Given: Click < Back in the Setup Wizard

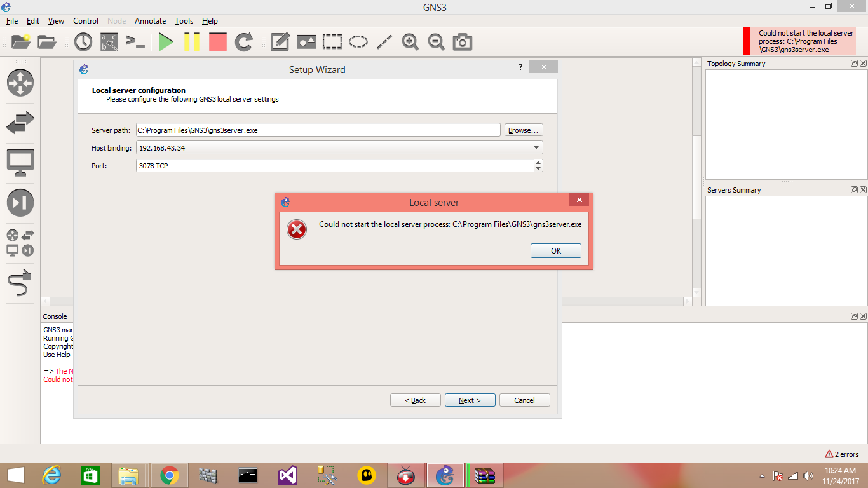Looking at the screenshot, I should 416,400.
